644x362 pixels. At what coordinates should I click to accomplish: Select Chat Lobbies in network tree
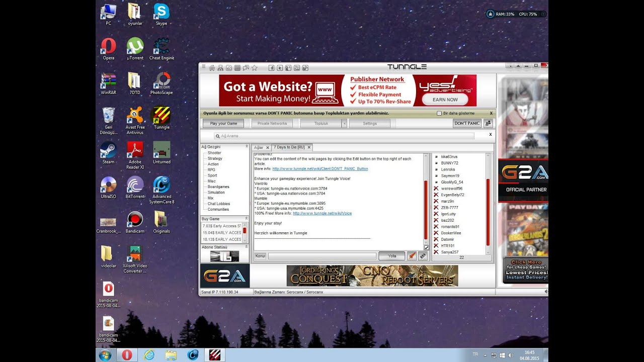pos(218,204)
